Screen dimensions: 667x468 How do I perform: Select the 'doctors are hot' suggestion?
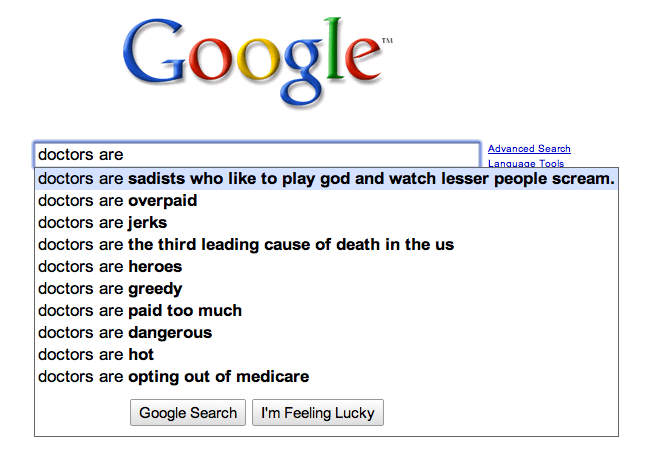point(96,355)
